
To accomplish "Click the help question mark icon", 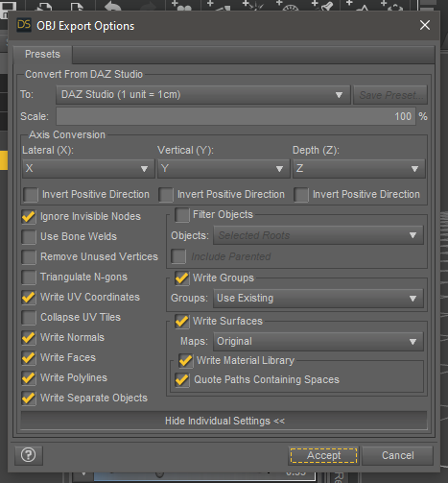I will click(x=29, y=455).
